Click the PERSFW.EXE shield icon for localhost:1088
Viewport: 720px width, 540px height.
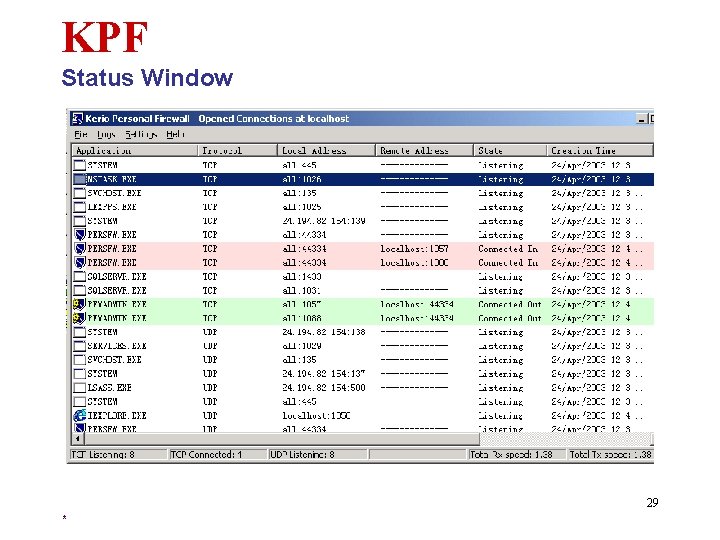(x=80, y=263)
